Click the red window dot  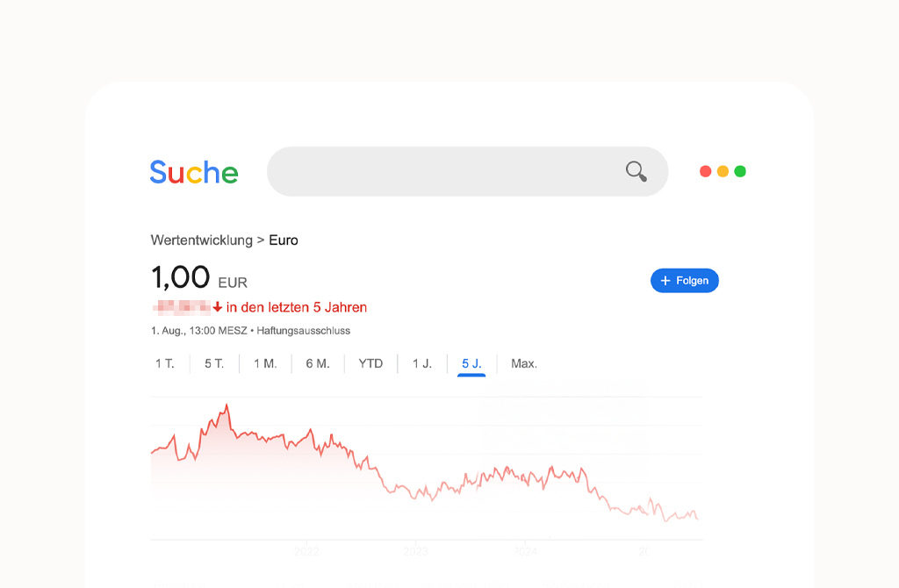tap(705, 171)
